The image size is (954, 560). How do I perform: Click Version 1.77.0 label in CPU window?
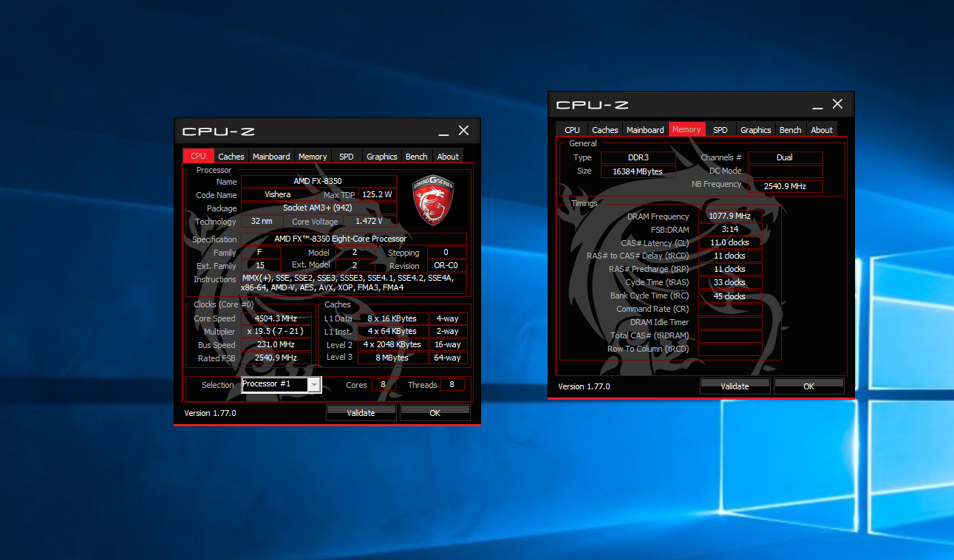(210, 413)
